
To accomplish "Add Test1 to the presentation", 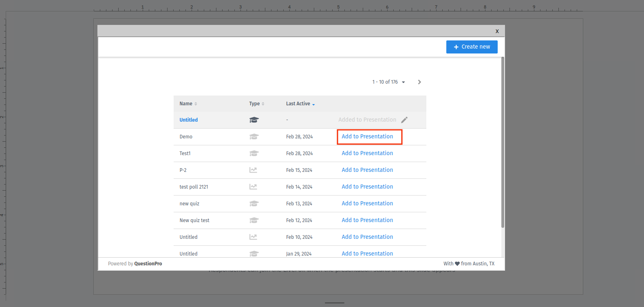I will click(x=367, y=153).
